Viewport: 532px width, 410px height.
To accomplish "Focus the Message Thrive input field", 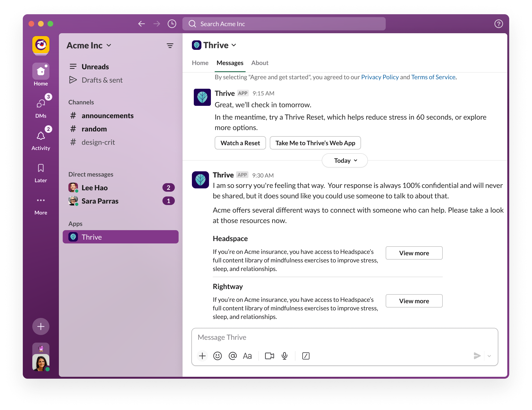I will pyautogui.click(x=344, y=337).
